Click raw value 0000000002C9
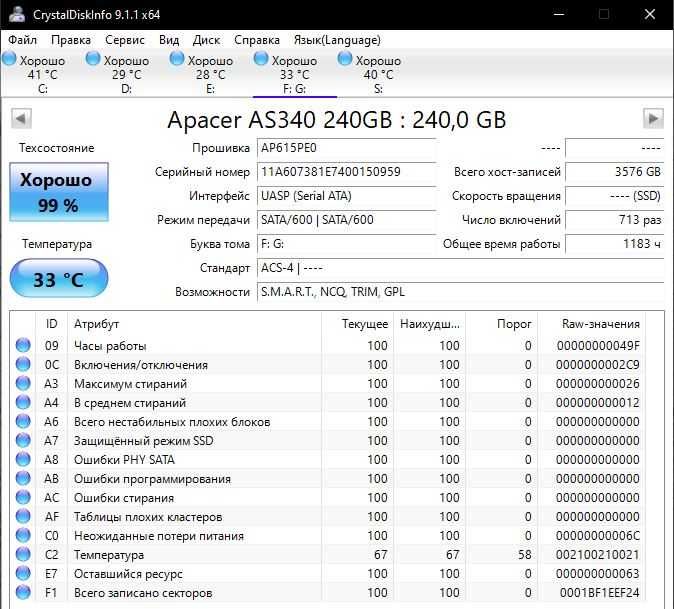This screenshot has height=609, width=674. point(597,364)
